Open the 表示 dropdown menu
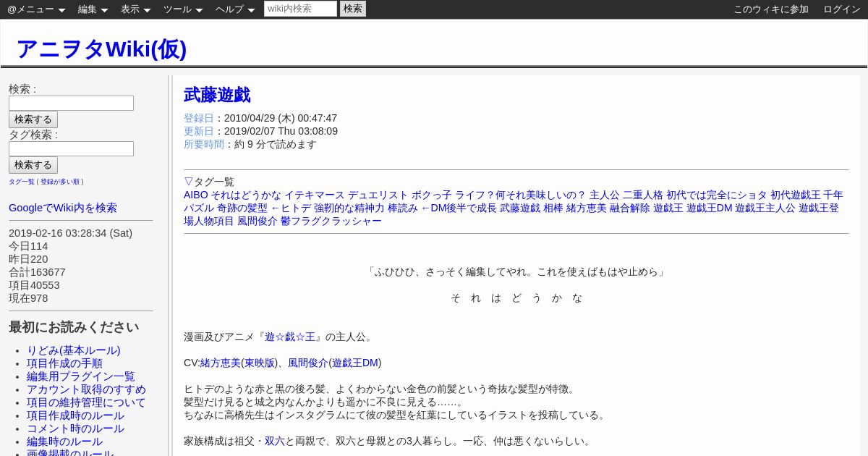The image size is (868, 456). 135,9
